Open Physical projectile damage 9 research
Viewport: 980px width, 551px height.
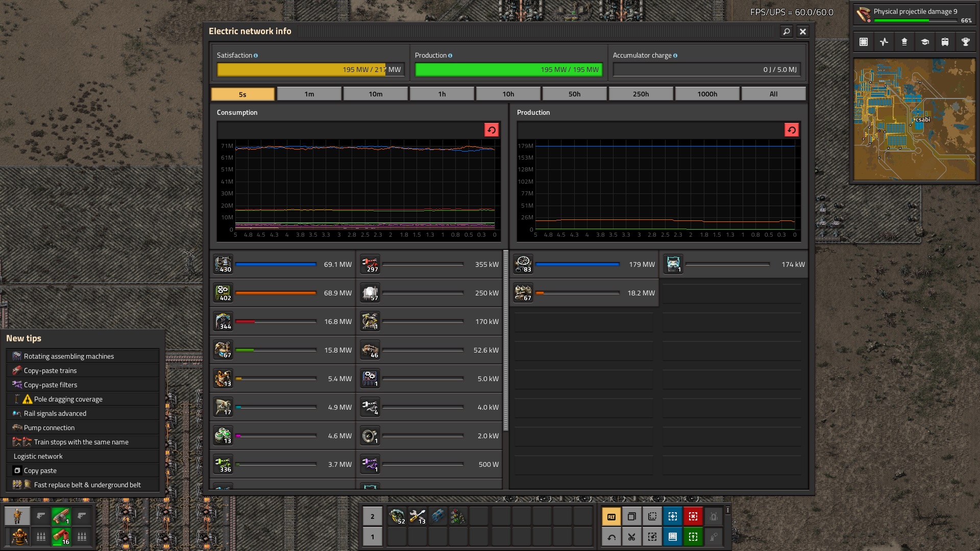click(915, 14)
